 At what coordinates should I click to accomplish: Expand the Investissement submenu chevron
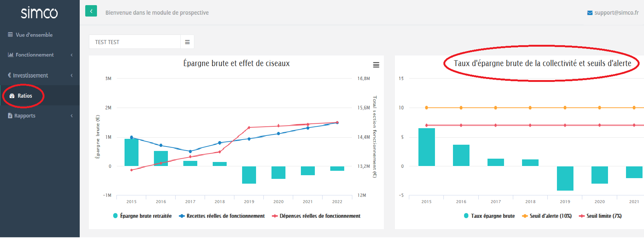click(72, 75)
